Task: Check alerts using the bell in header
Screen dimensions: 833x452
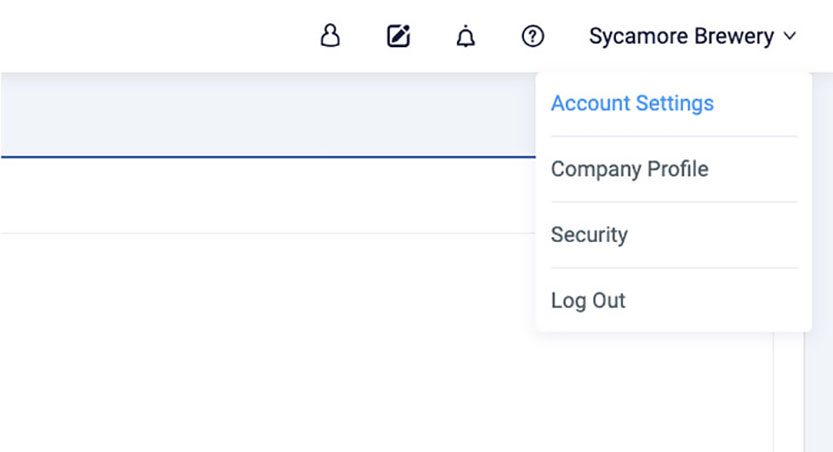Action: click(x=465, y=37)
